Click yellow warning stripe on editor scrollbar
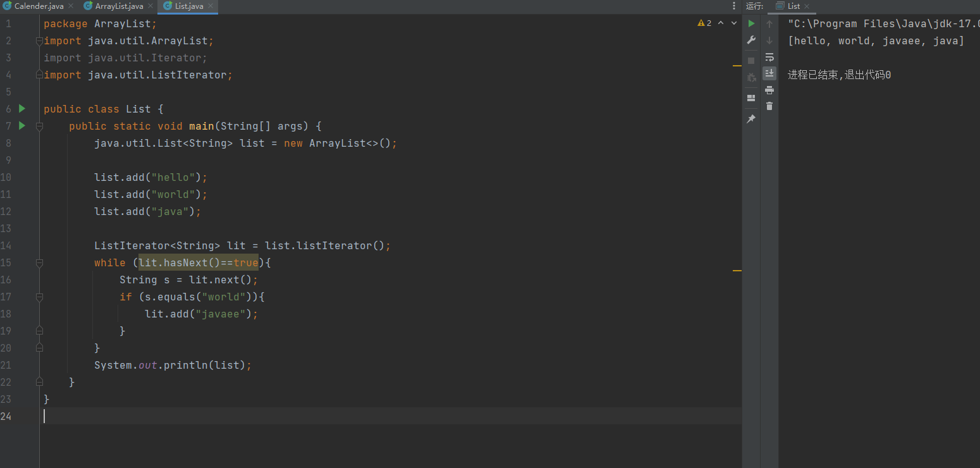 point(737,65)
